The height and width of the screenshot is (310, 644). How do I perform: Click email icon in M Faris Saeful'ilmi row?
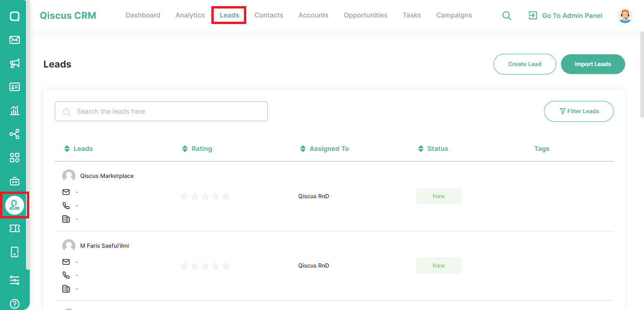click(66, 262)
